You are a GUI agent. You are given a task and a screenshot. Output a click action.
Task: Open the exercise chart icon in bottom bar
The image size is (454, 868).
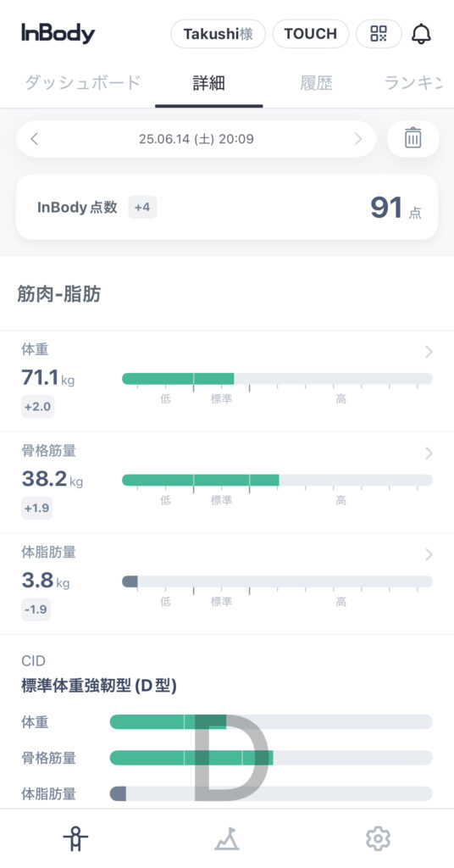[227, 838]
